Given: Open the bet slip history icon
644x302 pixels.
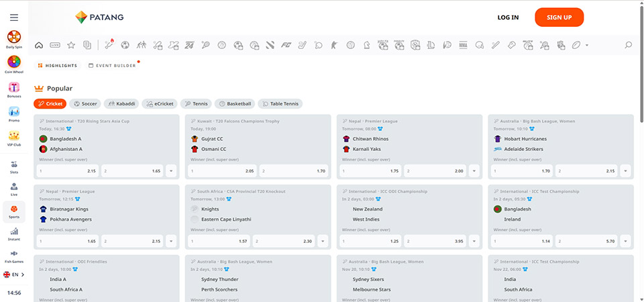Looking at the screenshot, I should [87, 45].
